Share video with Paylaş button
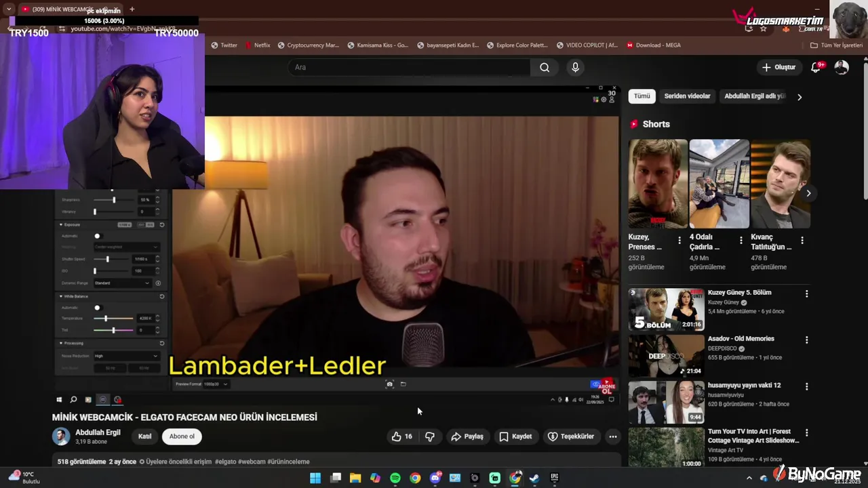The image size is (868, 488). click(467, 436)
